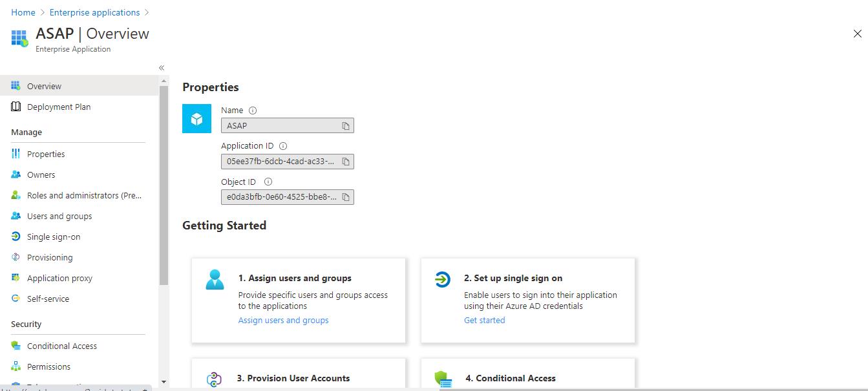The width and height of the screenshot is (868, 391).
Task: Copy the application Name to clipboard
Action: pos(346,126)
